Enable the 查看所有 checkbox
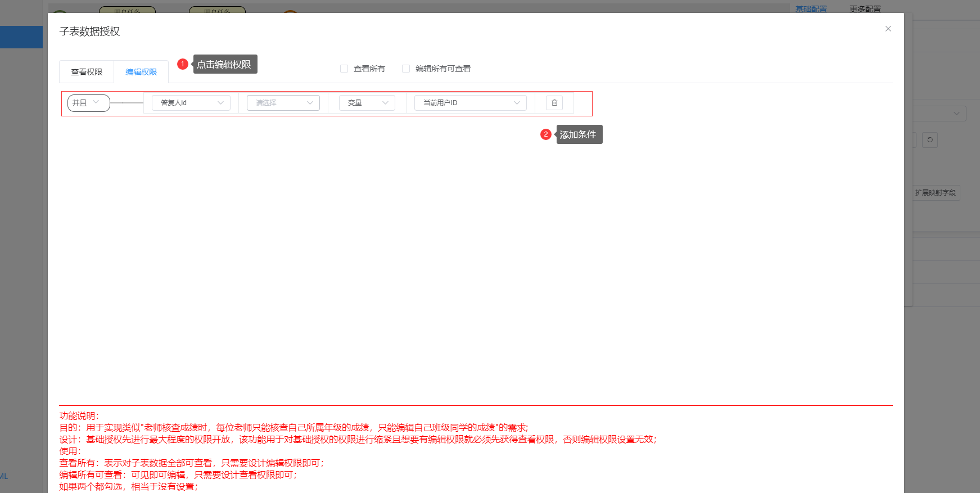 coord(344,69)
